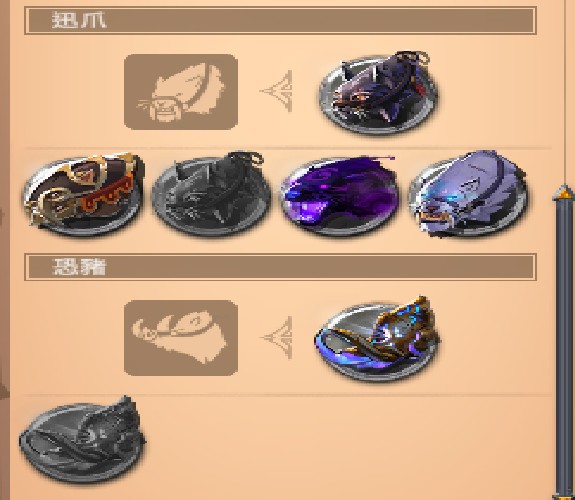Collapse the 迅爪 section header bar
Viewport: 575px width, 500px height.
281,21
